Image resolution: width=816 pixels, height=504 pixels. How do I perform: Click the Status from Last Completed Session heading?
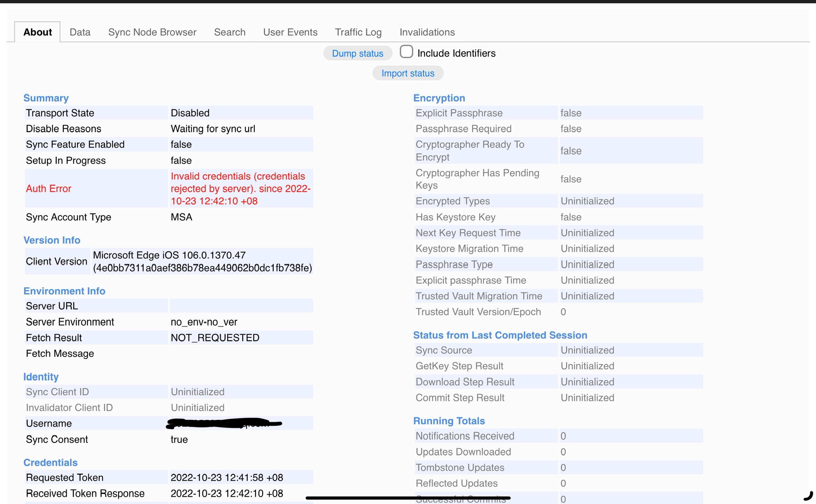point(500,335)
